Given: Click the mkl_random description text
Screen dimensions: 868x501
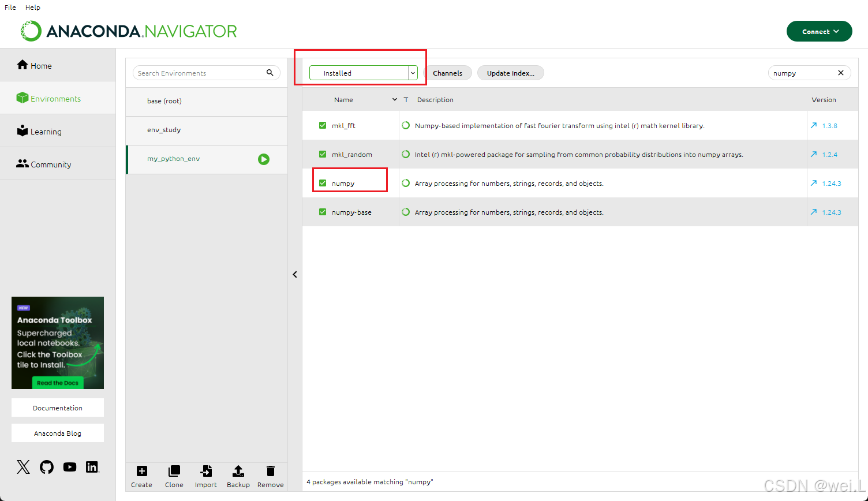Looking at the screenshot, I should (579, 154).
